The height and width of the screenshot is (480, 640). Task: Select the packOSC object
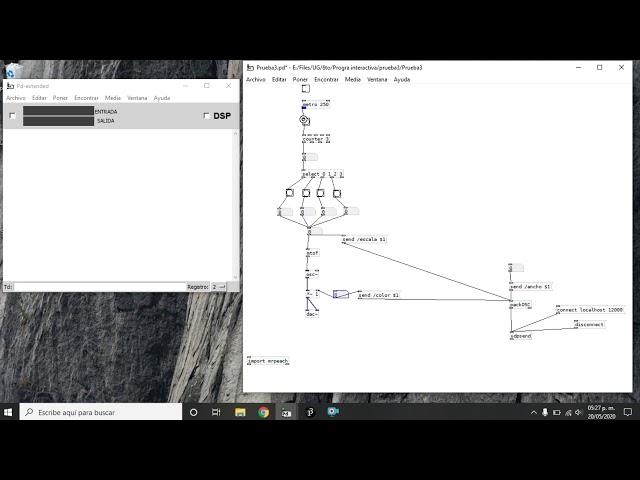click(520, 304)
